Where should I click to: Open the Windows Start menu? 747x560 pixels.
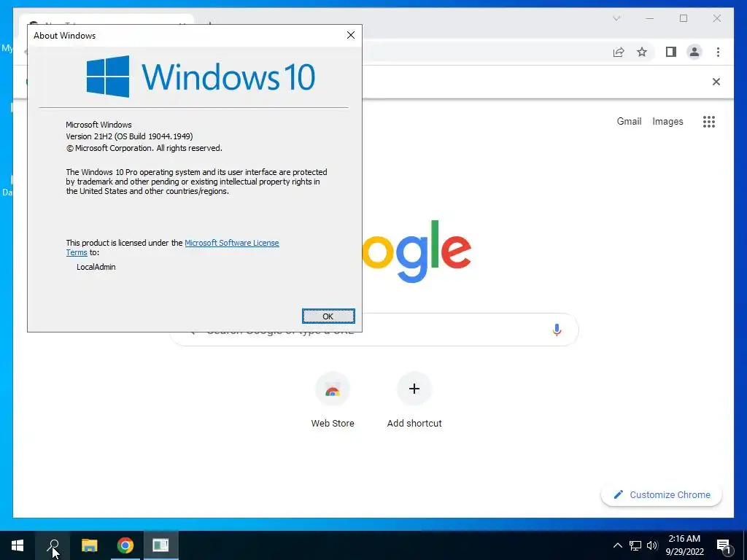(18, 545)
